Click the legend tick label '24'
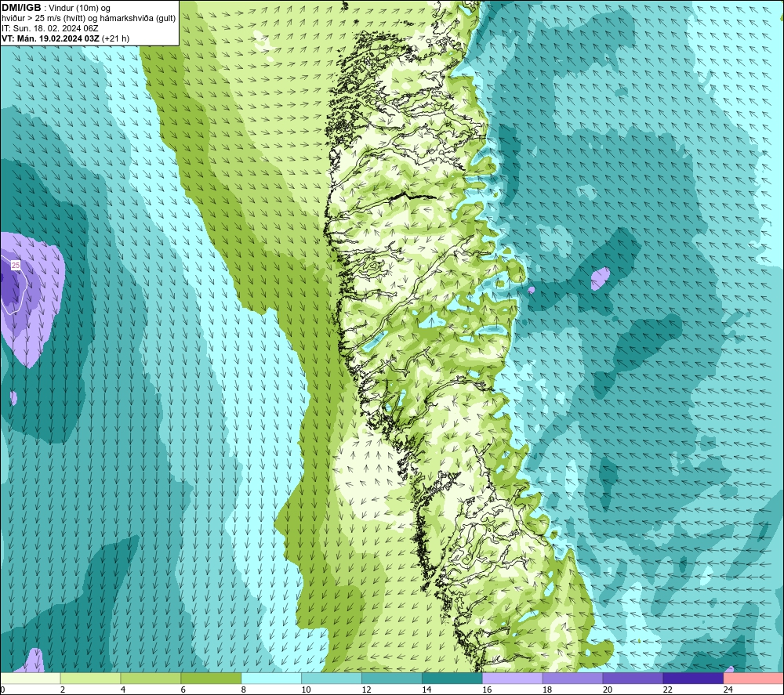Screen dimensions: 784x695 click(728, 690)
